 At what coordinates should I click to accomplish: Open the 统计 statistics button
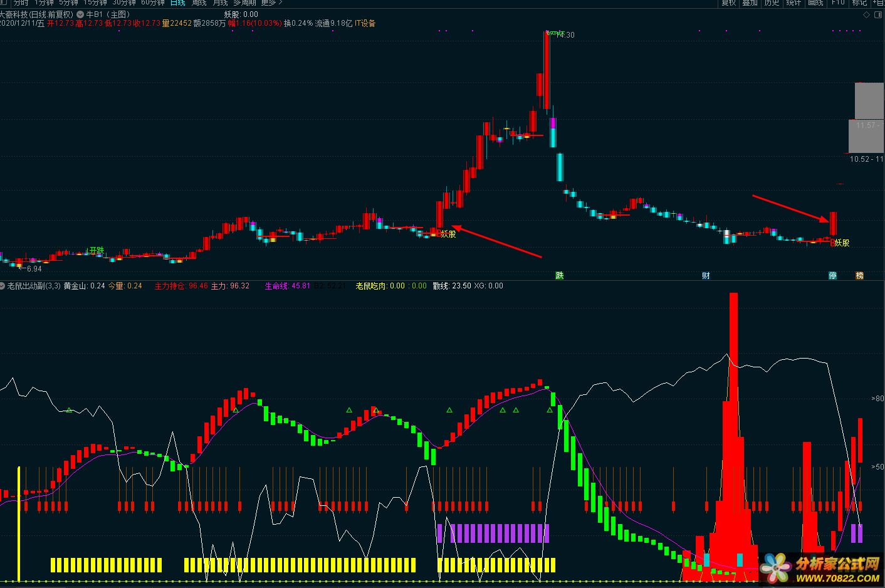pos(793,3)
